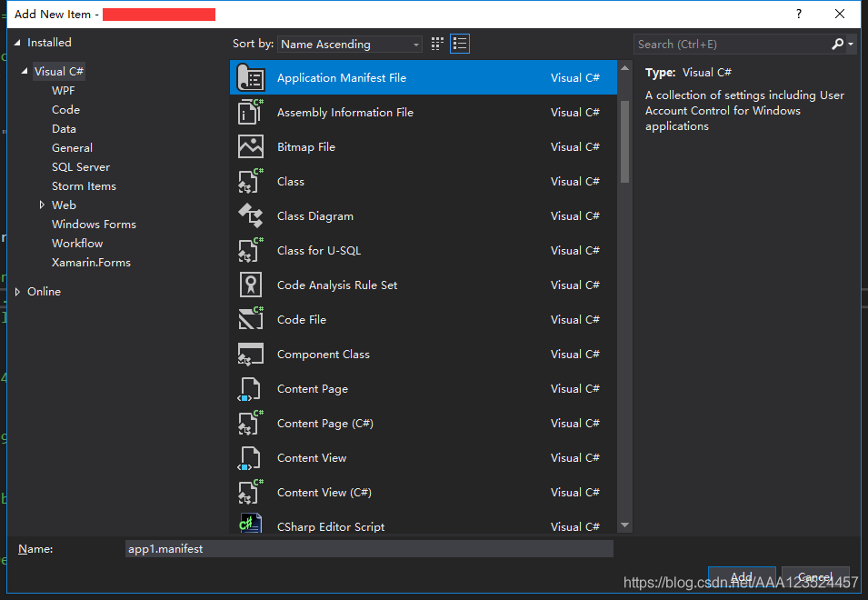The width and height of the screenshot is (868, 600).
Task: Click the Class for U-SQL icon
Action: pos(251,250)
